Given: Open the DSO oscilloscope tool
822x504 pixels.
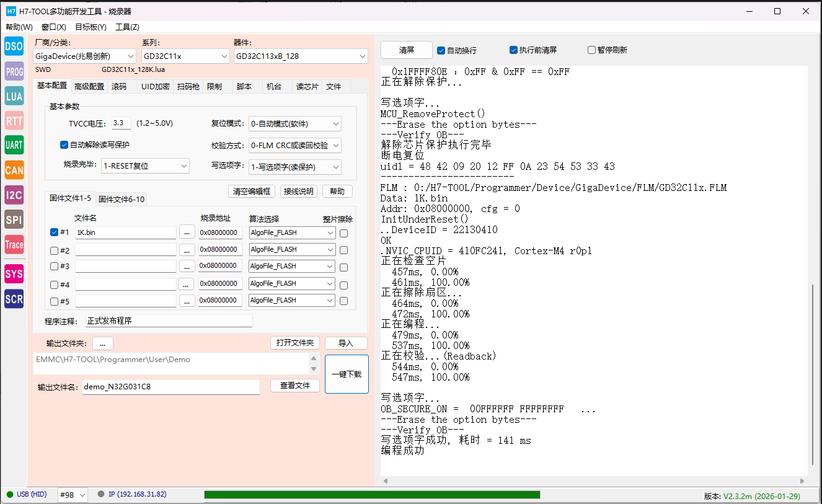Looking at the screenshot, I should [14, 46].
